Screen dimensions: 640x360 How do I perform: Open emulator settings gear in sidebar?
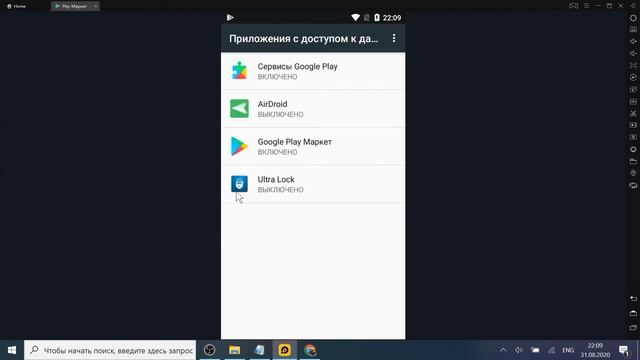tap(633, 18)
